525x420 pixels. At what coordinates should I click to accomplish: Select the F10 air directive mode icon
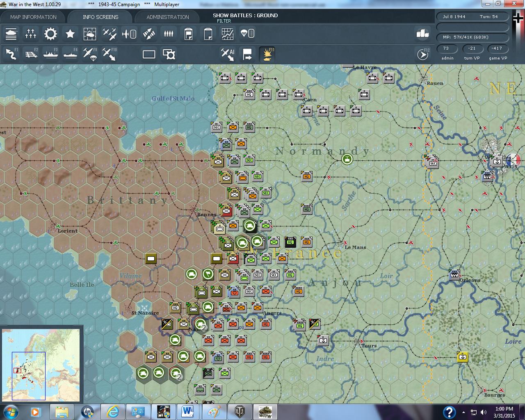[x=110, y=54]
